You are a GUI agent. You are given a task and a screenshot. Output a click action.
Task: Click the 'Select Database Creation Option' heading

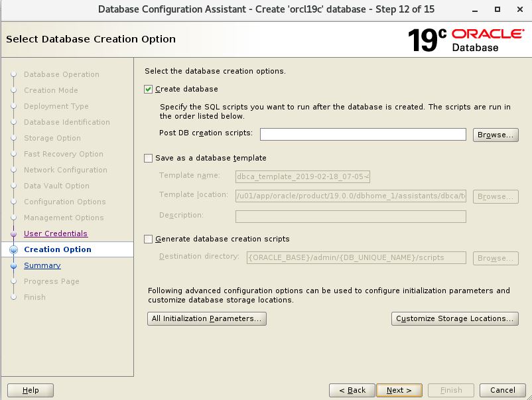pos(91,39)
